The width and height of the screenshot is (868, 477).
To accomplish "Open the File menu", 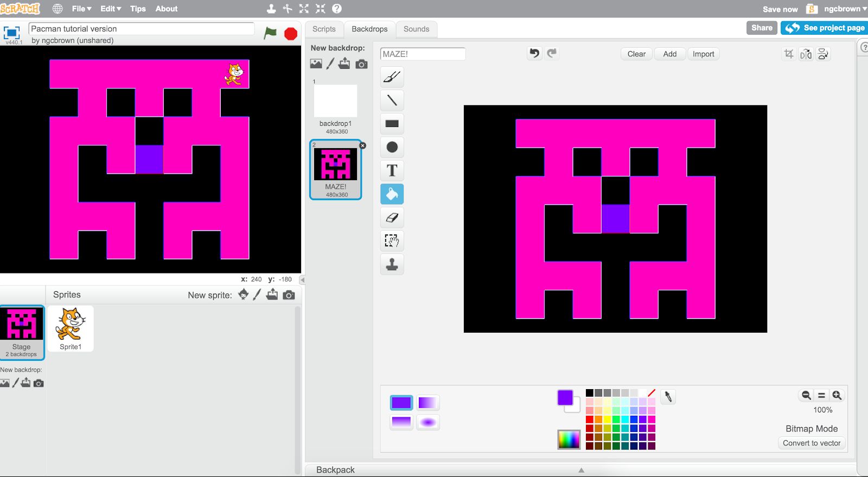I will (x=81, y=9).
